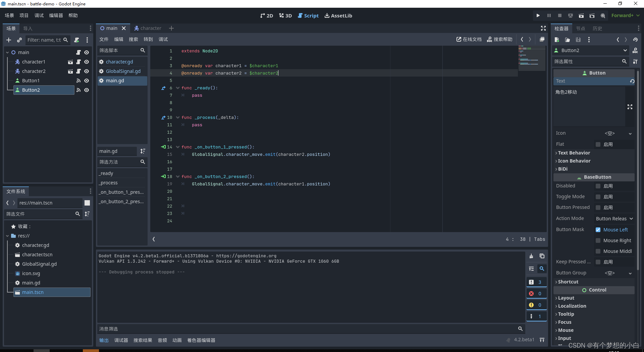Screen dimensions: 644x352
Task: Open the Button2 object selector dropdown
Action: coord(590,50)
